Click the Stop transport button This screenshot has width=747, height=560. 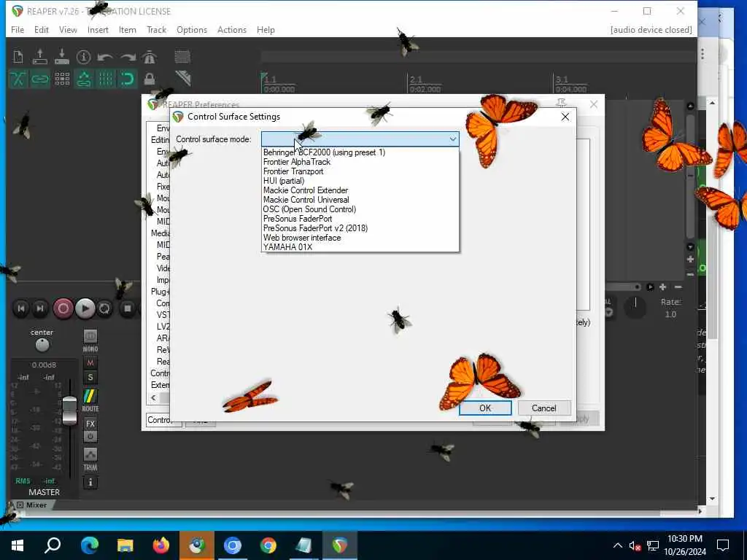click(x=127, y=308)
